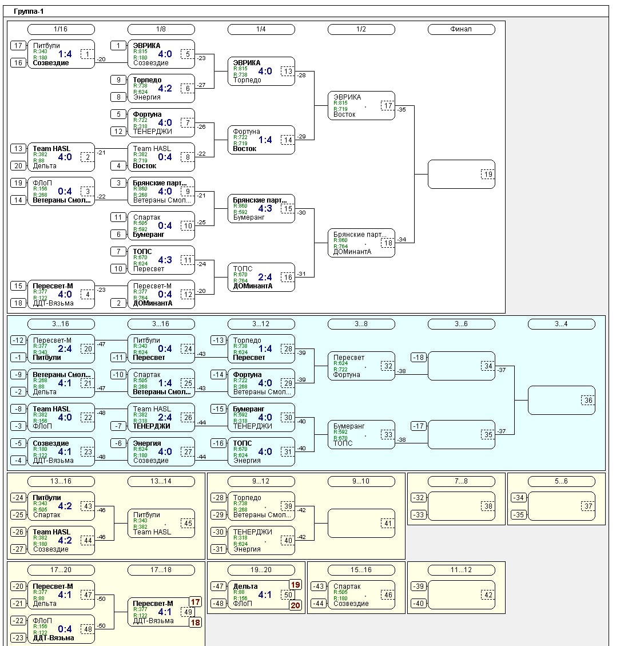Image resolution: width=644 pixels, height=646 pixels.
Task: Open the empty Финал match box
Action: point(461,174)
